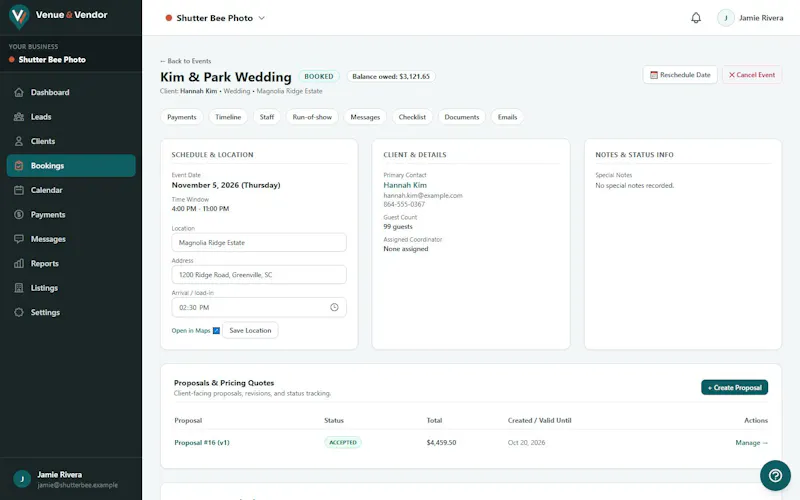Follow the Back to Events link

185,61
